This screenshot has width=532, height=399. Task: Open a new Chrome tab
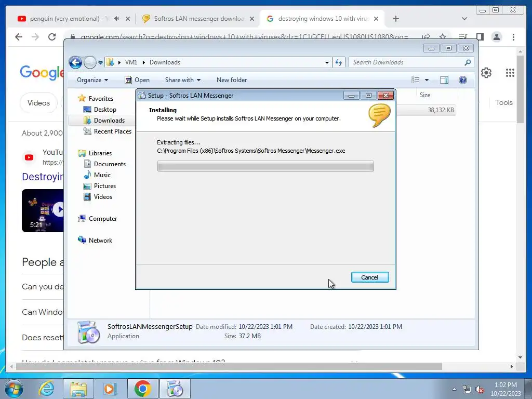click(395, 19)
